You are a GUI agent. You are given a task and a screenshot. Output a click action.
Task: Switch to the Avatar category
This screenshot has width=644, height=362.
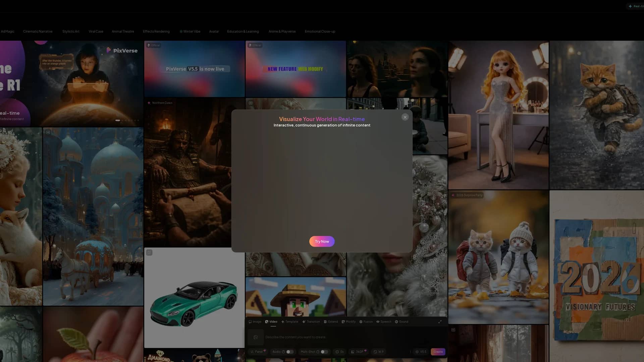coord(214,32)
